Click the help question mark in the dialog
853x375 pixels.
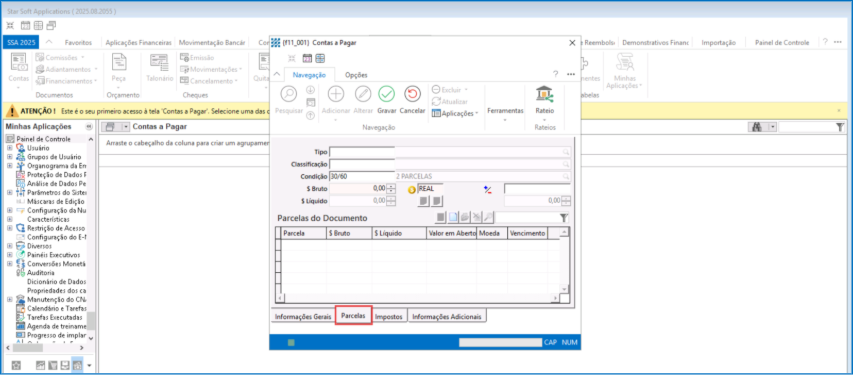[x=555, y=74]
